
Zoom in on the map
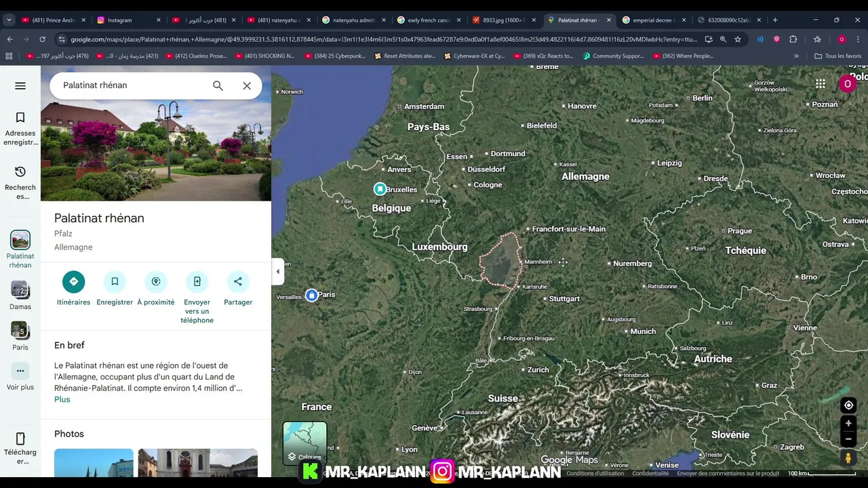pos(848,424)
